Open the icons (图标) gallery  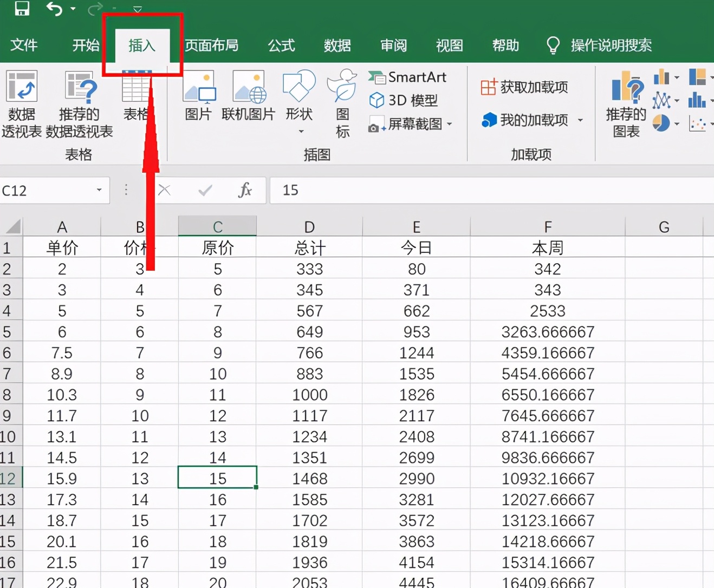[x=342, y=103]
